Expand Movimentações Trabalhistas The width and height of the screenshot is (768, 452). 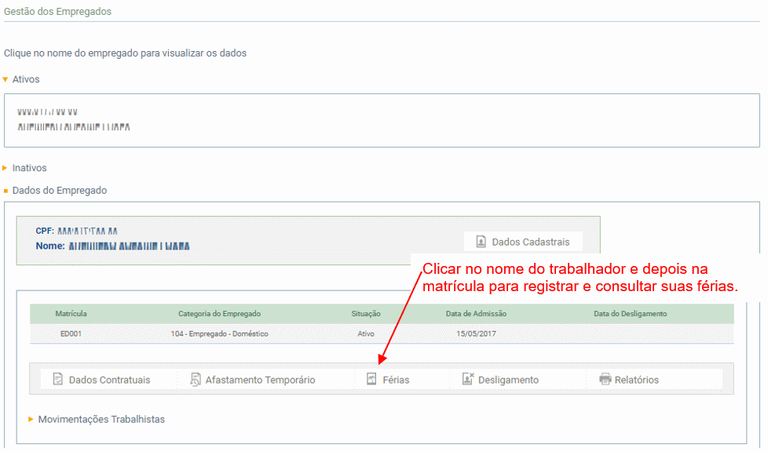(x=31, y=419)
